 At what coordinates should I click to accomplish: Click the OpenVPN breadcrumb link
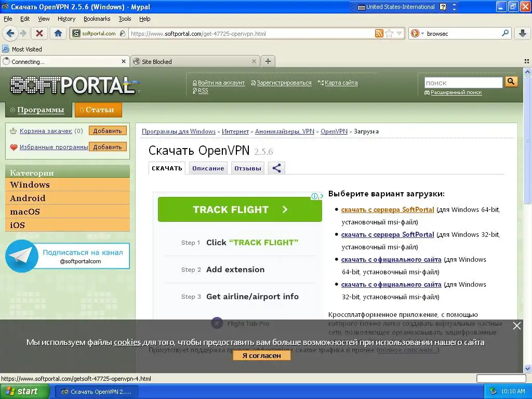334,131
